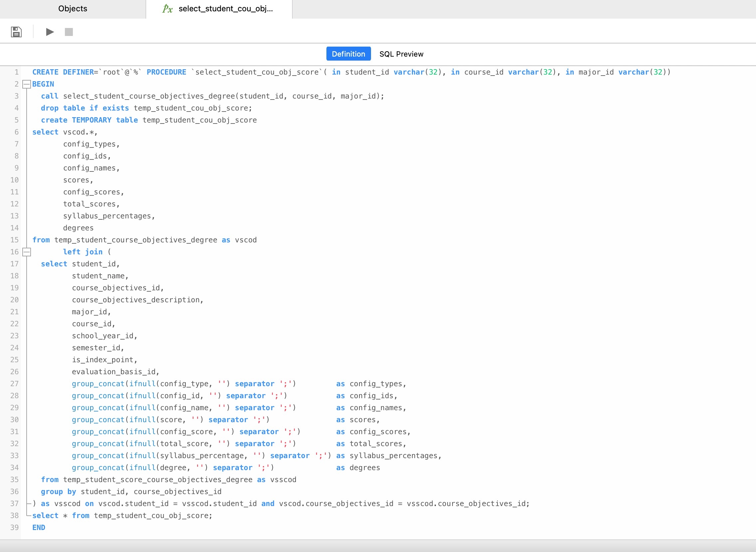Click line number 20 in the gutter

(14, 300)
